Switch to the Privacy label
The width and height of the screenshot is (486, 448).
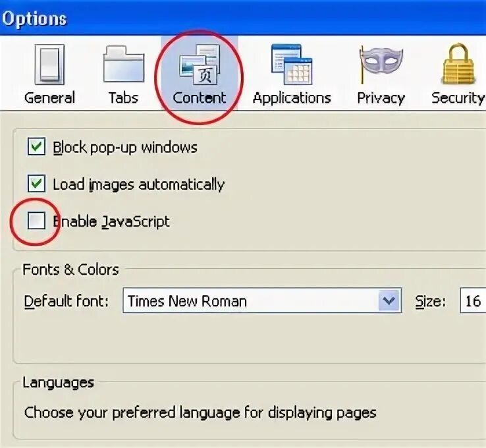pos(381,98)
